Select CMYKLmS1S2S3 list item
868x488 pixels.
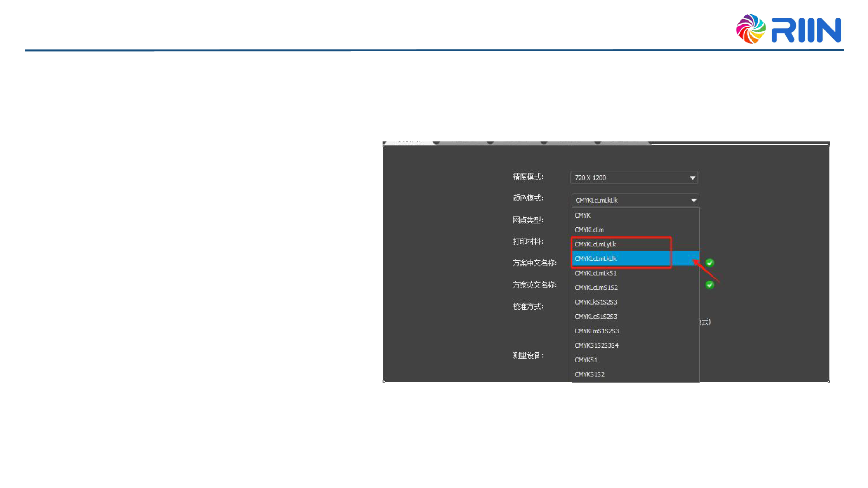pos(597,331)
